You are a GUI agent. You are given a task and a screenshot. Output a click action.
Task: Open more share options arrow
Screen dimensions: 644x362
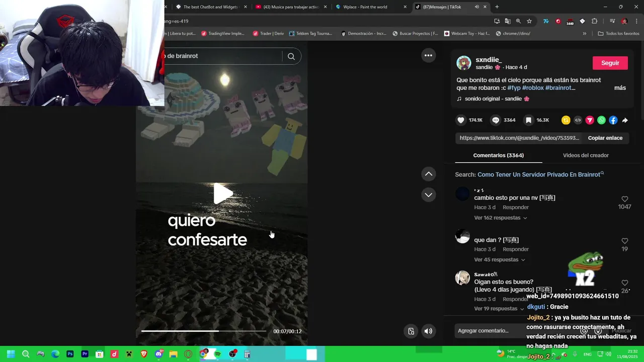(x=625, y=120)
